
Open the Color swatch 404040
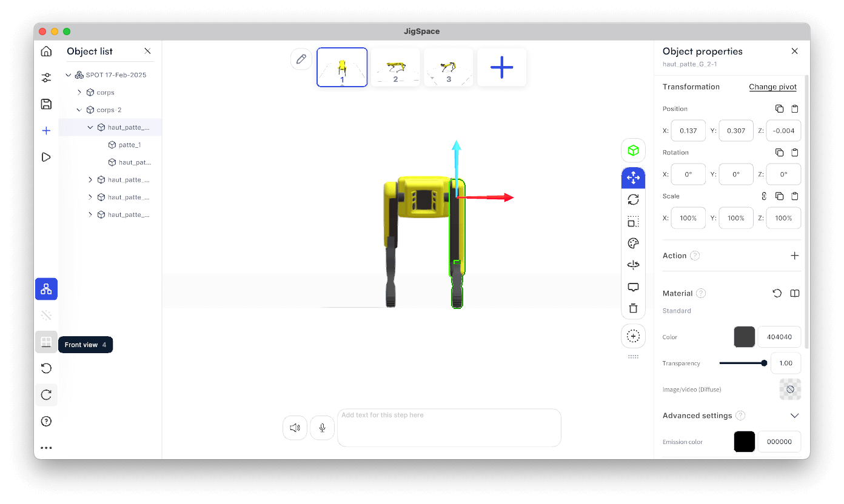point(745,337)
